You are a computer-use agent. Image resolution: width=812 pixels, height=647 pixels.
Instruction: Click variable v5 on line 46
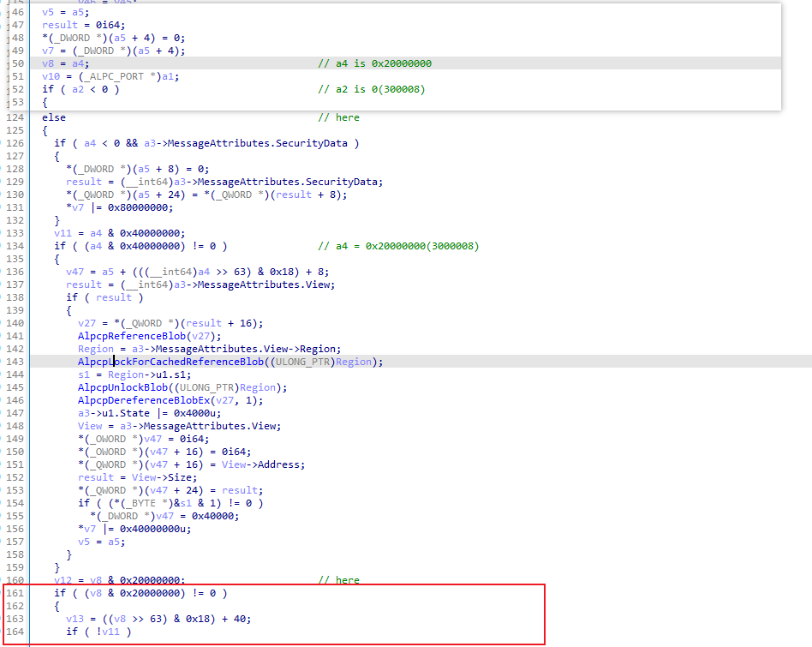48,12
